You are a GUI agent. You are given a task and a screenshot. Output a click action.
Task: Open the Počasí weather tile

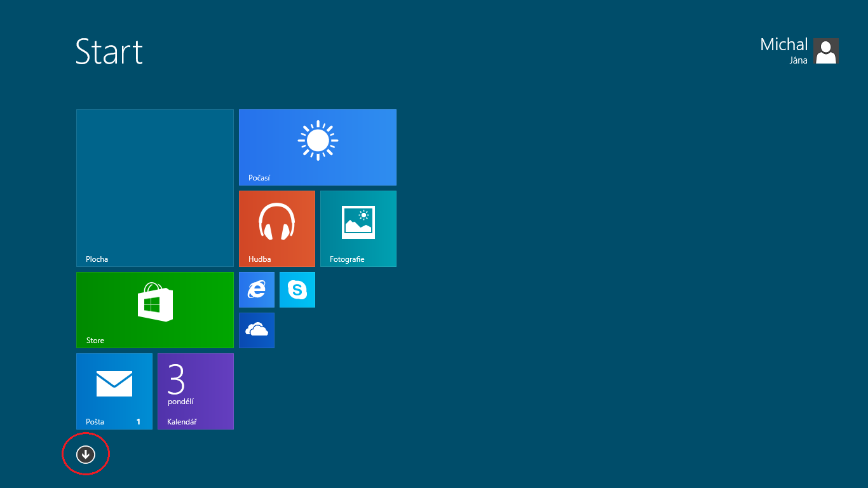[317, 147]
